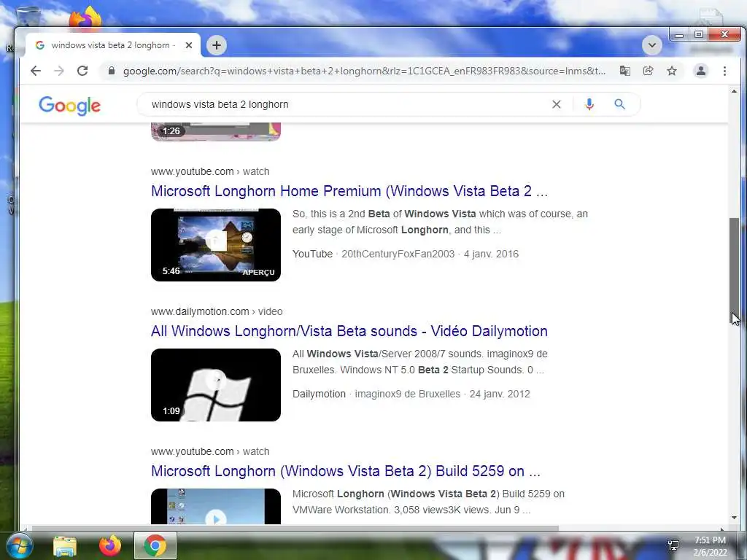This screenshot has height=560, width=747.
Task: Open the Chrome profile avatar icon
Action: point(701,71)
